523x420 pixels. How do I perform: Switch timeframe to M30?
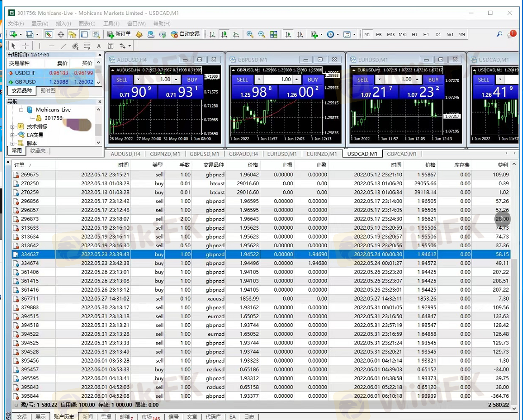pos(403,34)
